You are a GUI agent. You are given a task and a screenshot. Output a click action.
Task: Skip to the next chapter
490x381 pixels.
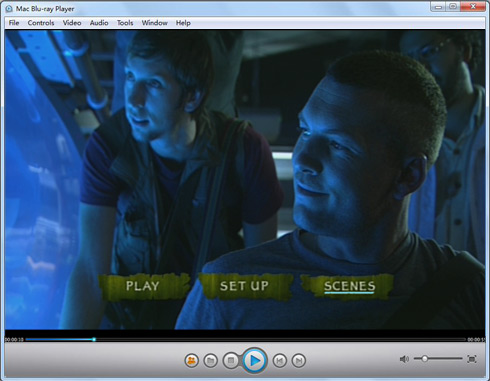click(299, 360)
